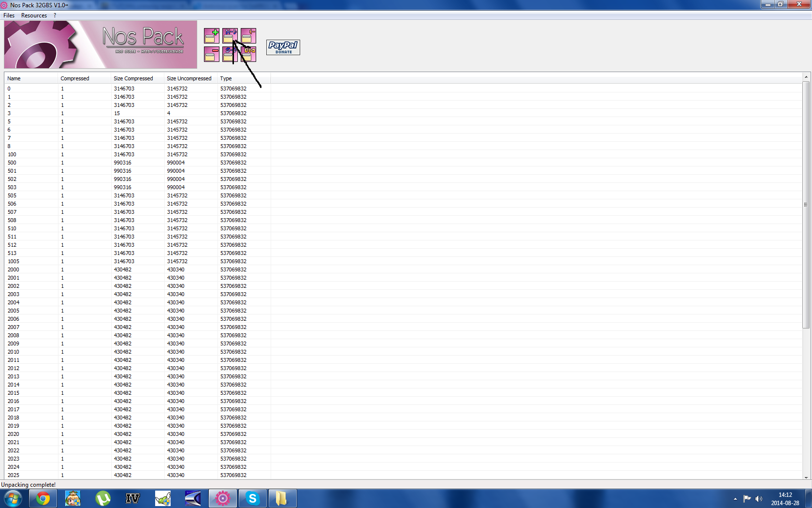Click the orange (- arrow folder icon
This screenshot has height=508, width=812.
click(x=248, y=36)
